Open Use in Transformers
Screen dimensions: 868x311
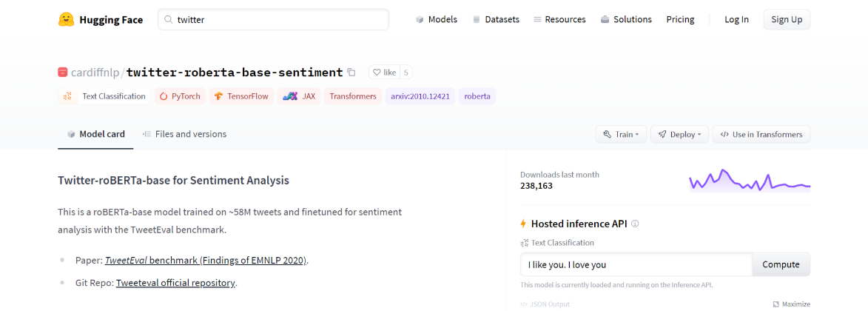click(x=761, y=135)
